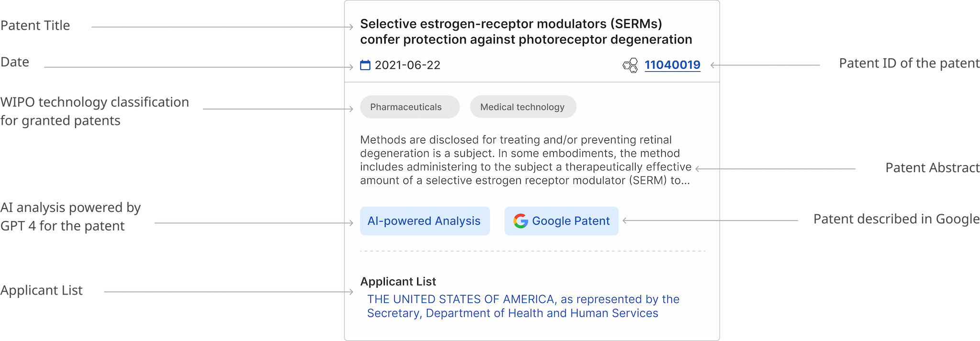Screen dimensions: 980x341
Task: Click the 'AI analysis powered by GPT 4' annotation
Action: tap(70, 217)
